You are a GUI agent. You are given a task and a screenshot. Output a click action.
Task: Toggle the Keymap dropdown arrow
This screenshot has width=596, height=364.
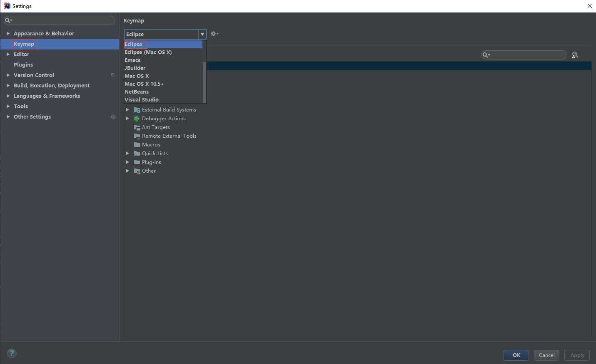(202, 34)
